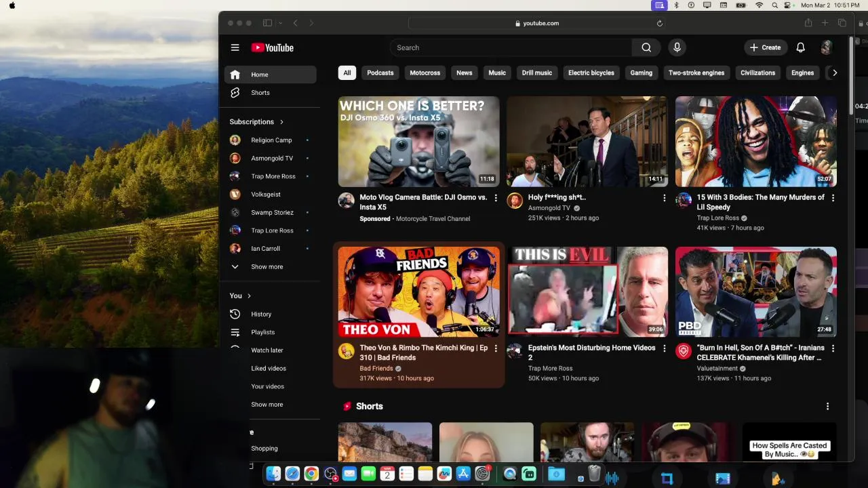This screenshot has height=488, width=868.
Task: Open Trash in the Dock
Action: pos(595,474)
